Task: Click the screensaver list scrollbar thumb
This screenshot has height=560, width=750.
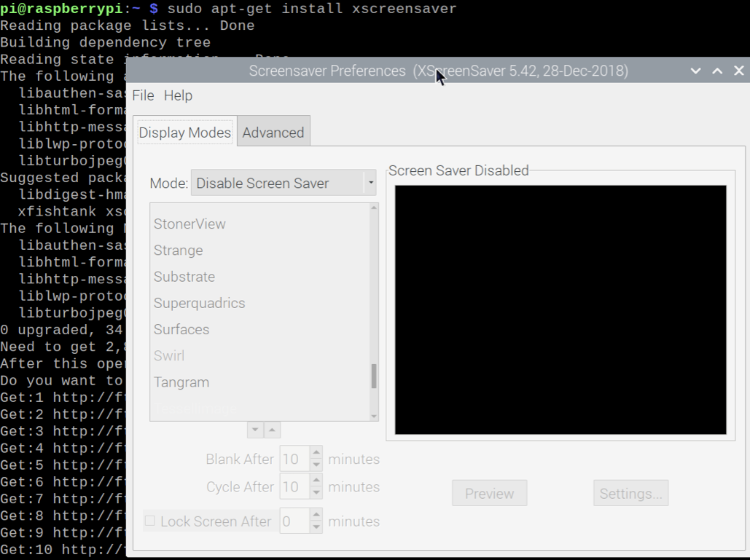Action: [x=374, y=376]
